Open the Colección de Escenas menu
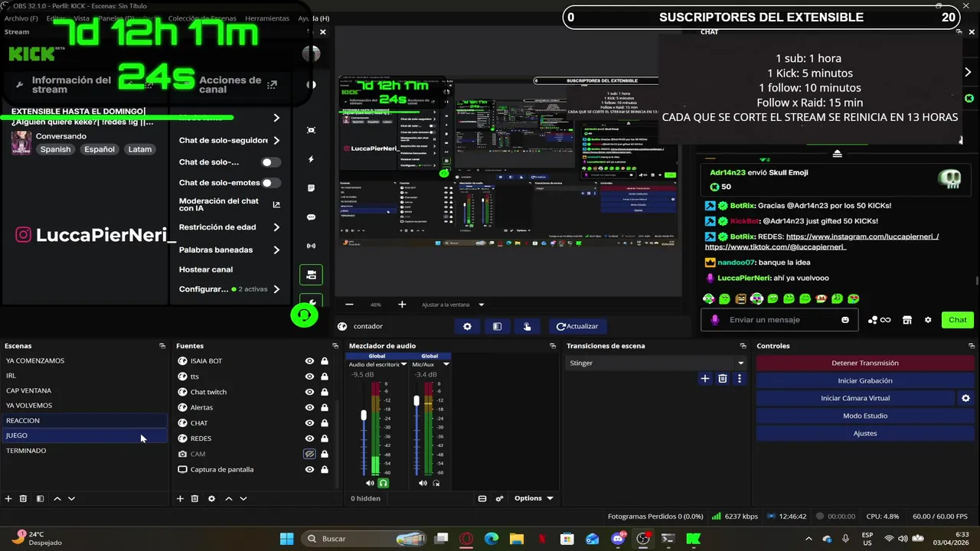 (x=201, y=18)
